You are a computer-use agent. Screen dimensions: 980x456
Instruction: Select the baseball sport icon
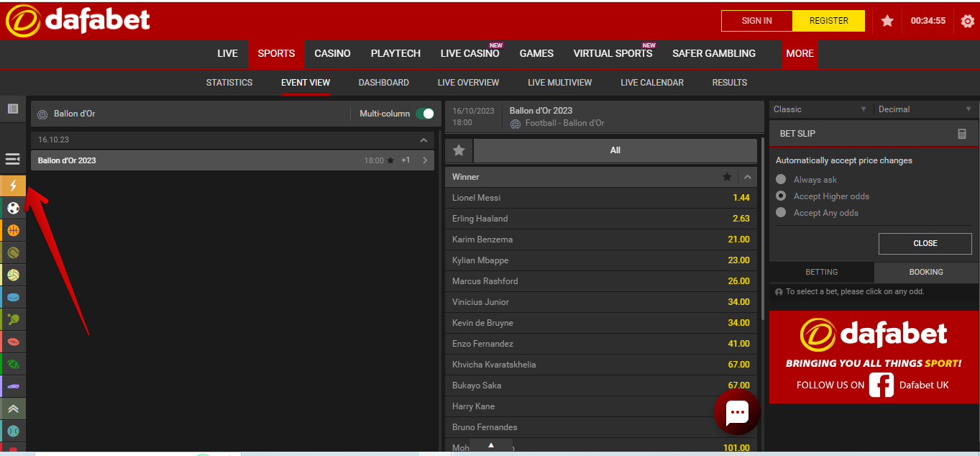(13, 431)
